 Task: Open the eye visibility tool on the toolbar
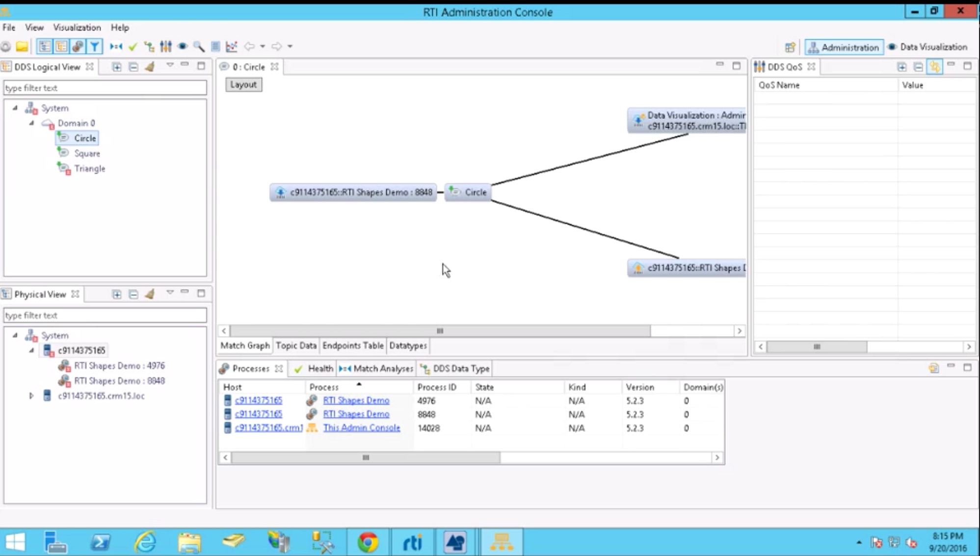coord(183,46)
